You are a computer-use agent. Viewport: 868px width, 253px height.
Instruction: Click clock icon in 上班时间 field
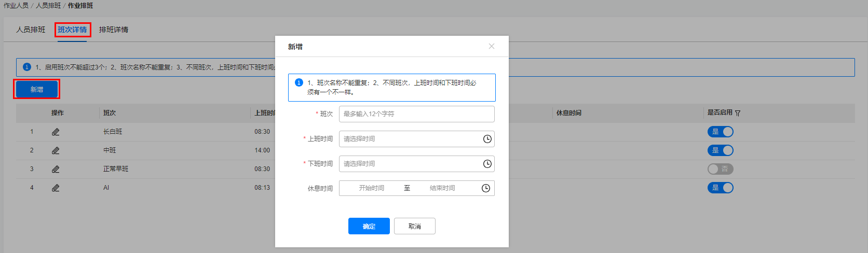[487, 139]
